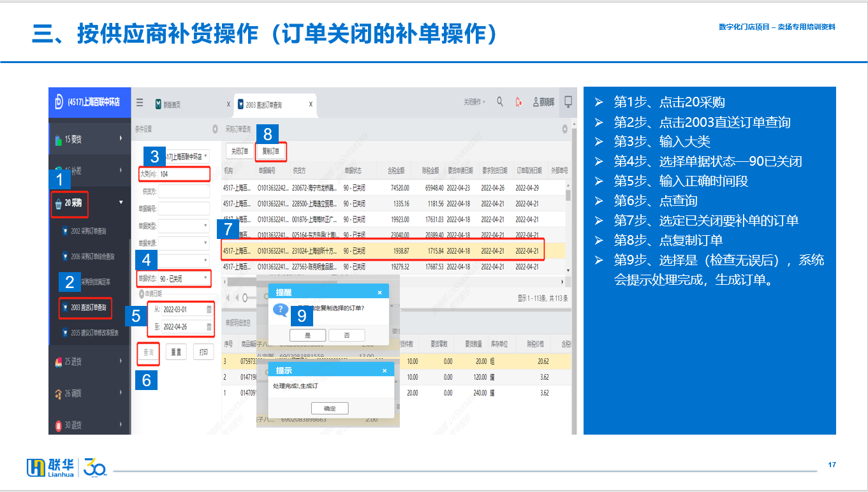Collapse the 条件设置 panel via its round icon
Image resolution: width=868 pixels, height=492 pixels.
[x=215, y=129]
